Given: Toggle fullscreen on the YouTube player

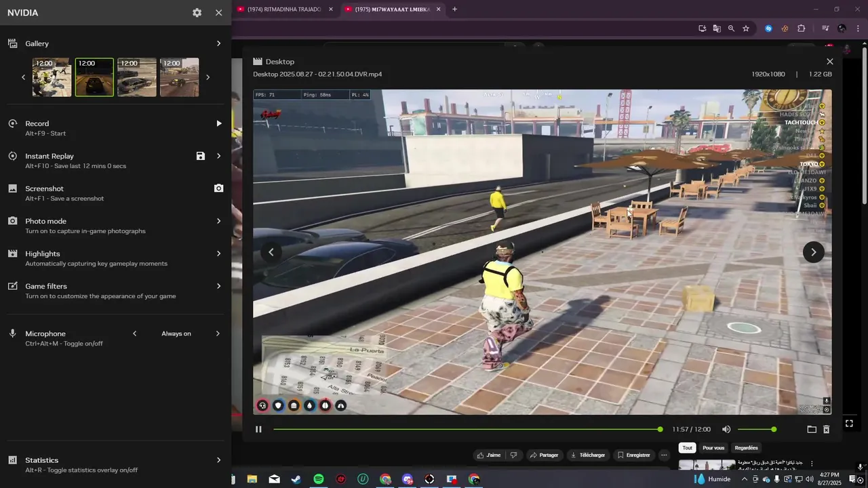Looking at the screenshot, I should [849, 424].
